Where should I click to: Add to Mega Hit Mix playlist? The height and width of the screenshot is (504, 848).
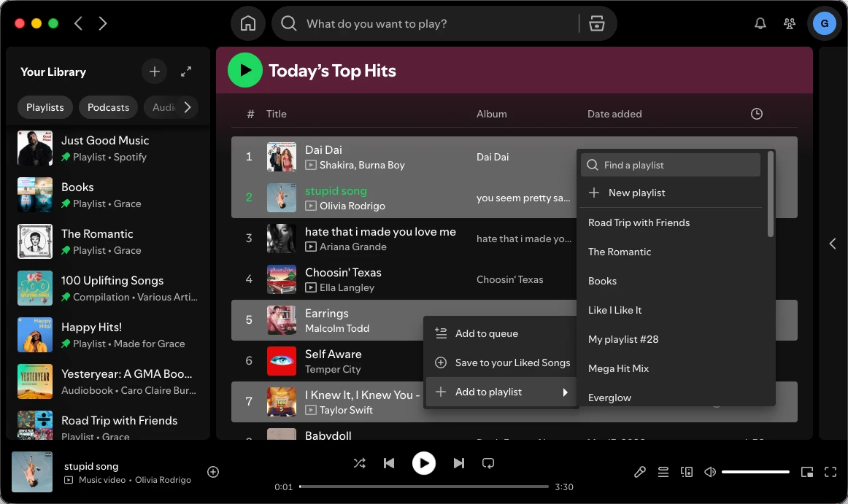pyautogui.click(x=671, y=369)
